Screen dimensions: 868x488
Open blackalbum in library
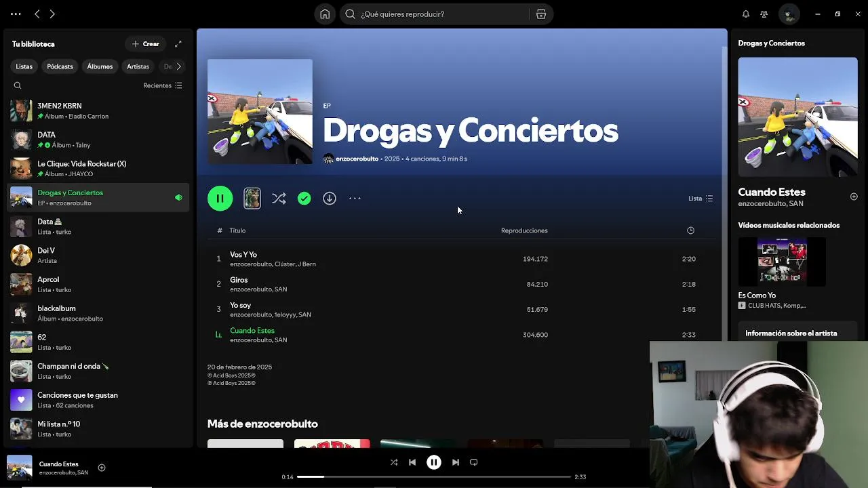tap(98, 313)
